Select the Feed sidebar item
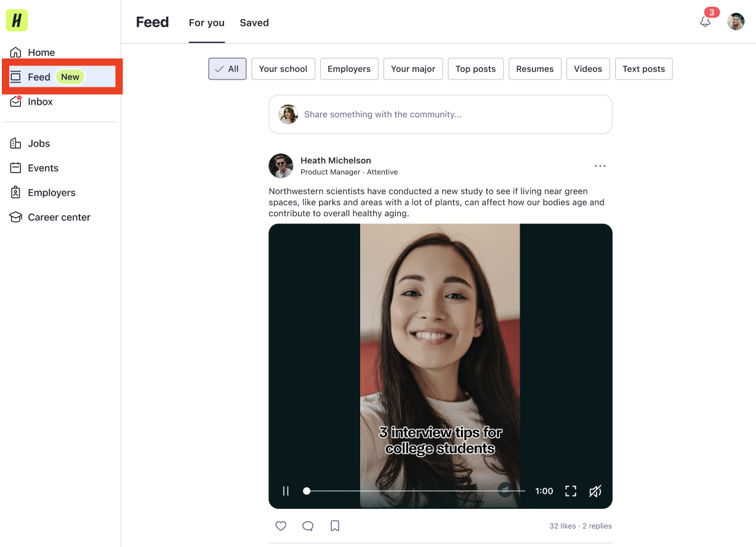Image resolution: width=756 pixels, height=547 pixels. [x=62, y=77]
